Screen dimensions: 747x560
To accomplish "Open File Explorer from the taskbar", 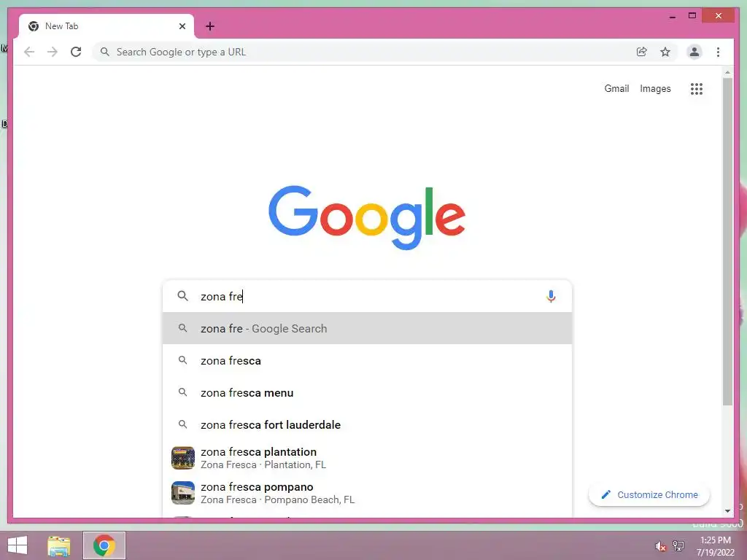I will click(x=59, y=545).
